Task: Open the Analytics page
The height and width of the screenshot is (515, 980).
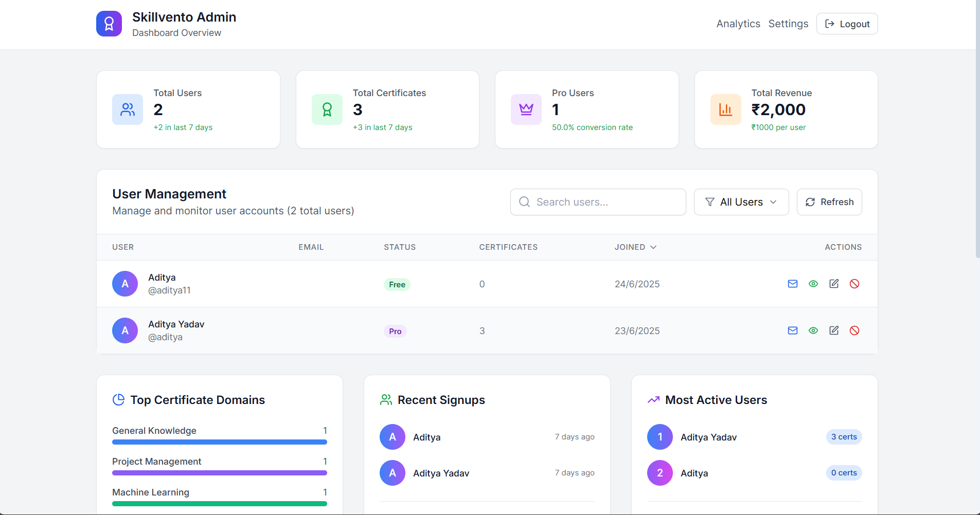Action: pyautogui.click(x=738, y=24)
